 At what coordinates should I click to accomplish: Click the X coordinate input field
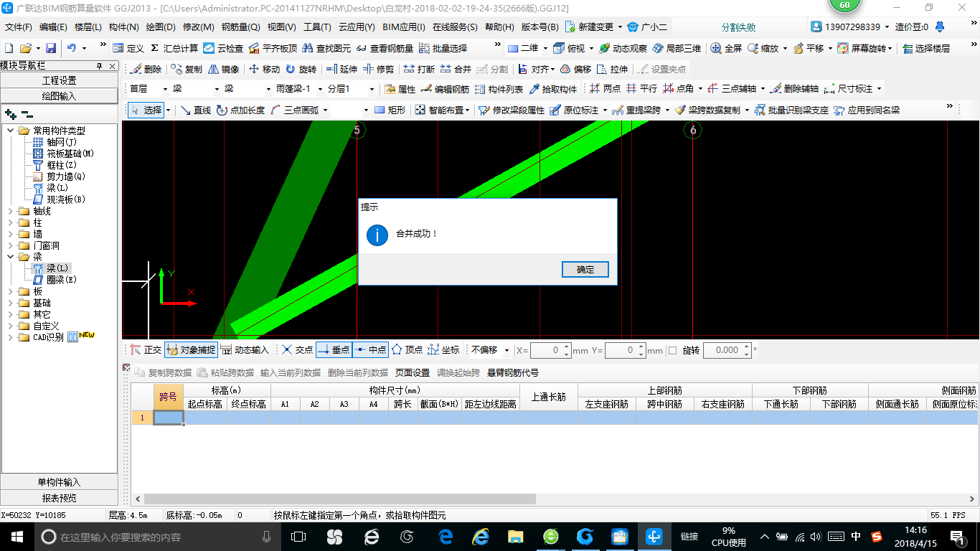550,350
